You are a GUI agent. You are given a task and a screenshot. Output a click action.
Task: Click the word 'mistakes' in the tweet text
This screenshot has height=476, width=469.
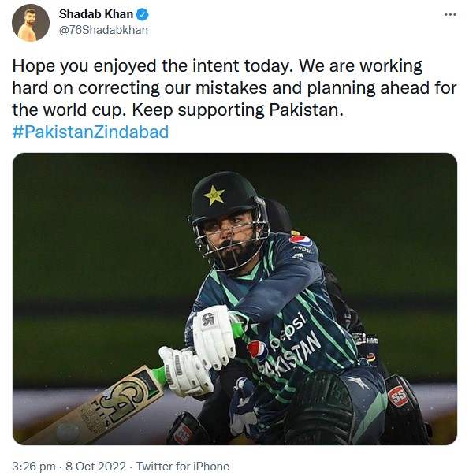[231, 88]
